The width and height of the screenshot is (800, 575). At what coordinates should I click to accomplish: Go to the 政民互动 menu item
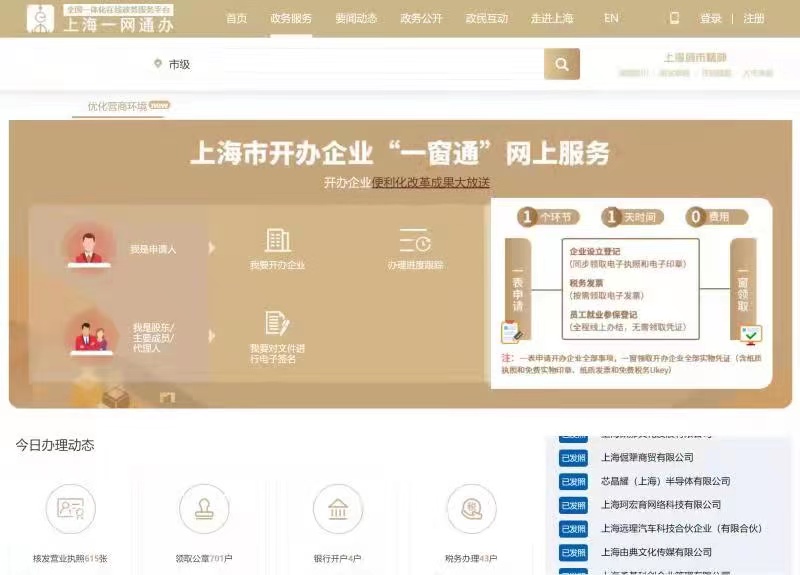click(486, 18)
